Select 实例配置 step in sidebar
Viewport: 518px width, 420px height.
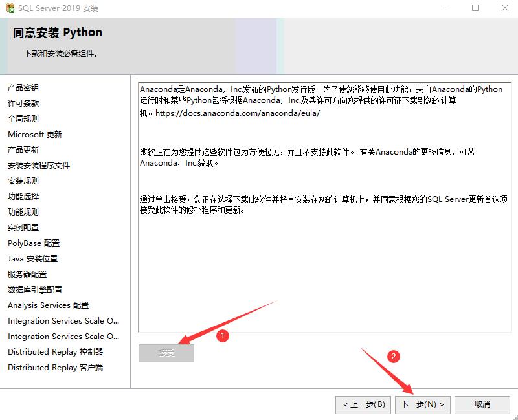click(x=23, y=228)
